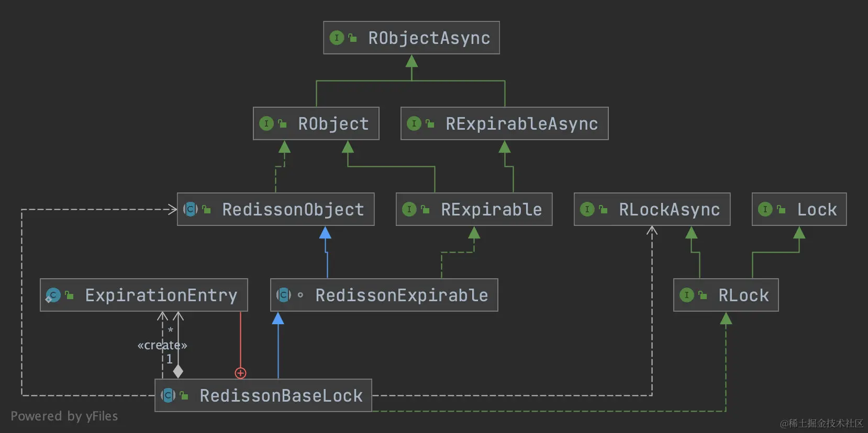Click the interface icon on RExpirable node
Screen dimensions: 868x433
click(x=409, y=209)
